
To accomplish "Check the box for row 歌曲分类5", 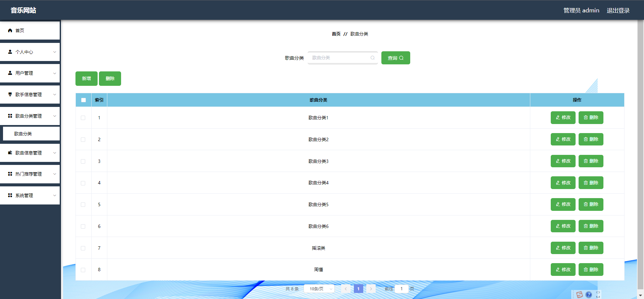I will point(83,205).
